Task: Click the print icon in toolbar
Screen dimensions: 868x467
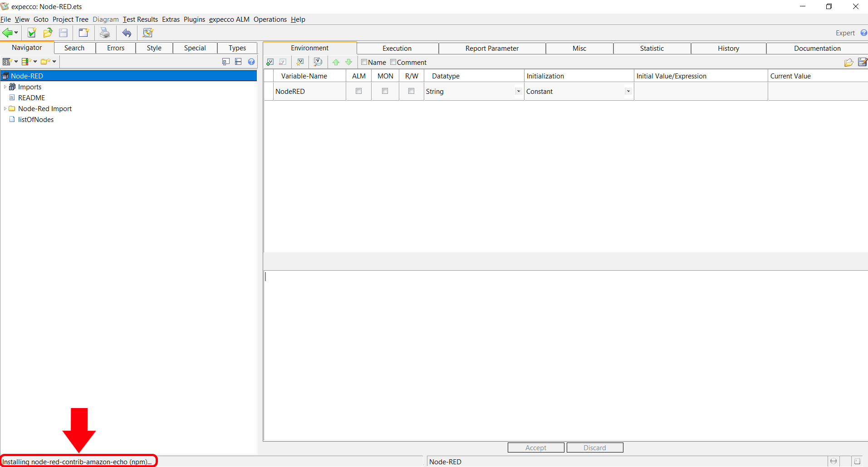Action: point(105,33)
